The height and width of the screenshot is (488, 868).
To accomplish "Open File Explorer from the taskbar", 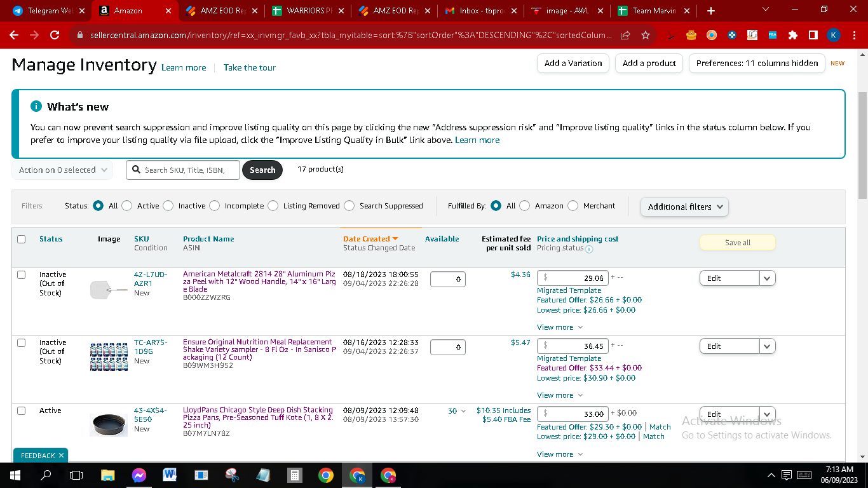I will 107,475.
